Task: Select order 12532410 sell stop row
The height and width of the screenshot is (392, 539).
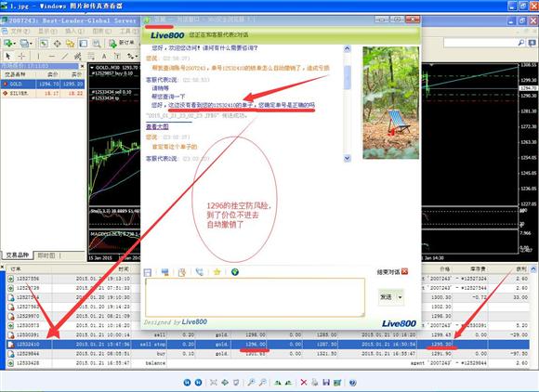Action: click(268, 344)
